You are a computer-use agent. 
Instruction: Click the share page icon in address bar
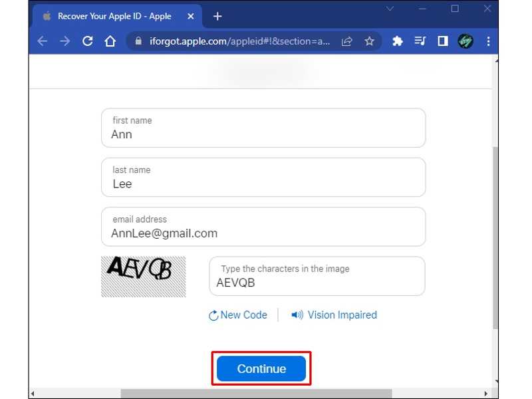pyautogui.click(x=346, y=41)
